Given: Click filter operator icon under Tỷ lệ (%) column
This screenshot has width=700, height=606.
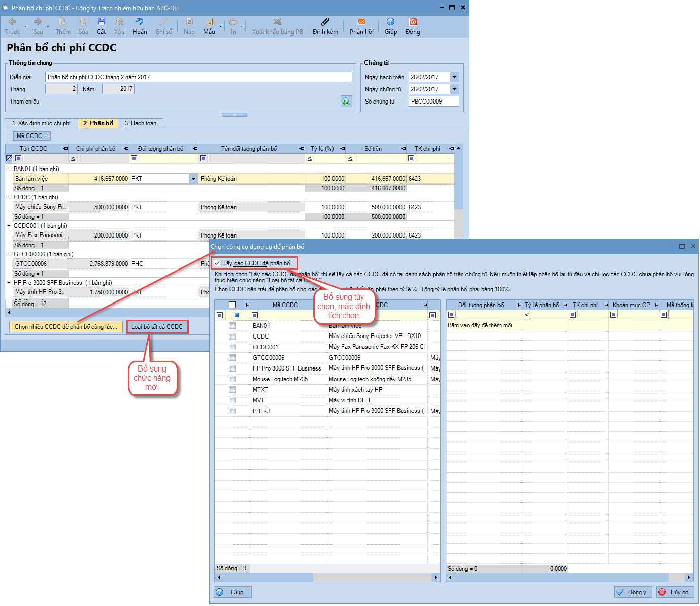Looking at the screenshot, I should tap(310, 159).
